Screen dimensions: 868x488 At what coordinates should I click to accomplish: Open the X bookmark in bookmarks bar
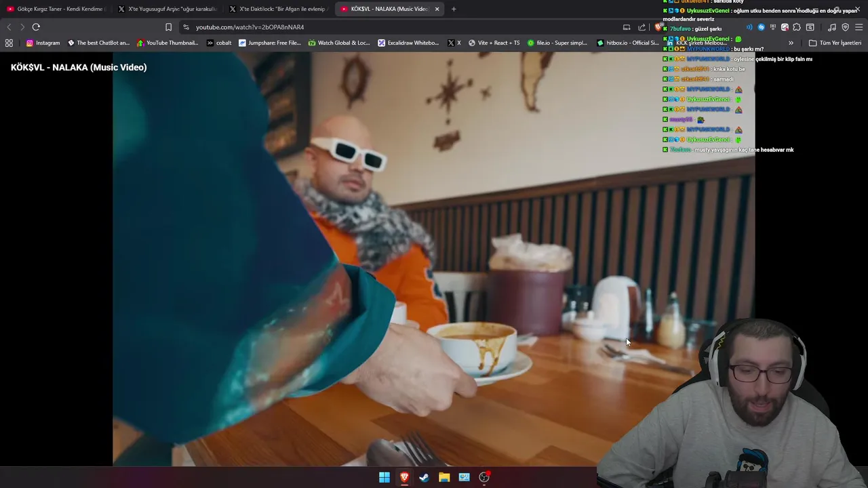tap(453, 43)
